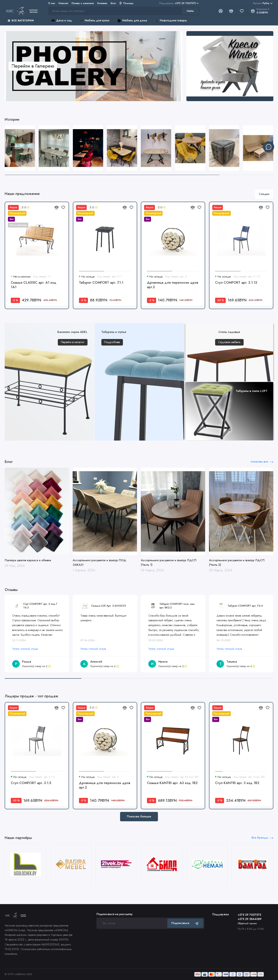Add Скамья CLASSIC to favorites with heart

(x=63, y=207)
